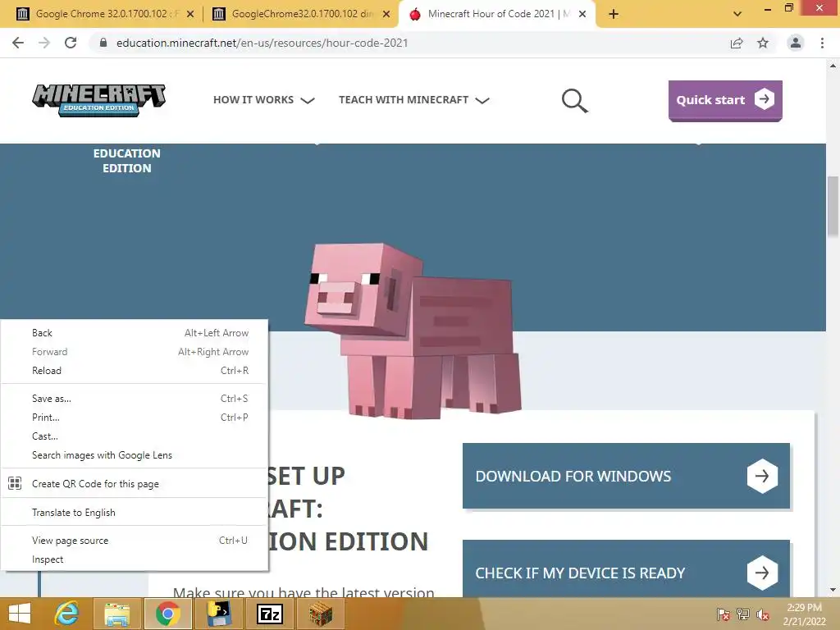
Task: Select Save as... from context menu
Action: coord(134,399)
